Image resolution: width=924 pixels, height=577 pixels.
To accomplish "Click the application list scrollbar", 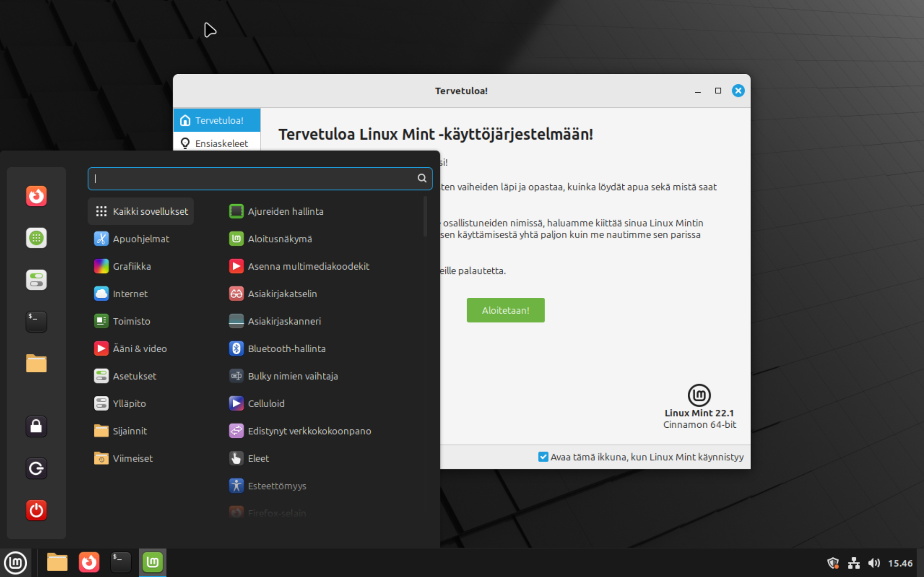I will (425, 216).
